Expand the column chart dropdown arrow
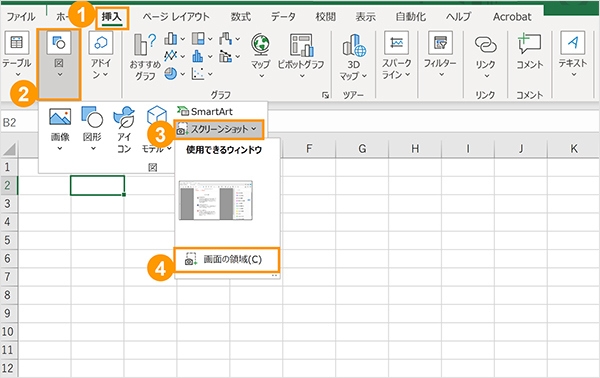This screenshot has width=600, height=378. (183, 39)
